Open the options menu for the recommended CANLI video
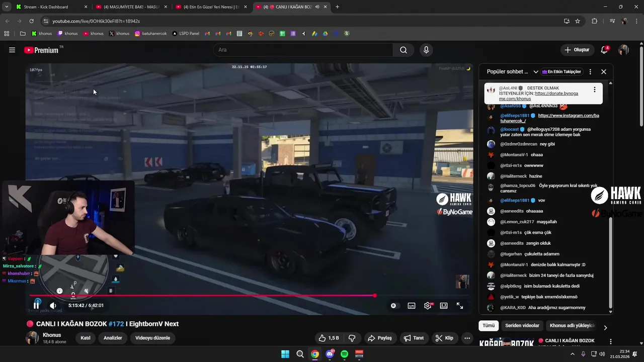This screenshot has width=644, height=362. click(x=611, y=341)
